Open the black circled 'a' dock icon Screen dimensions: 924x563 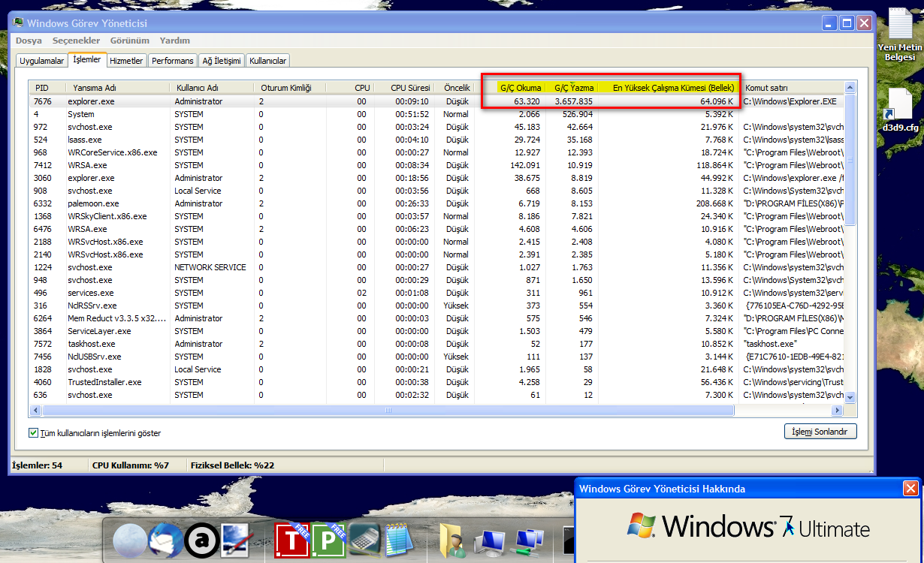tap(201, 540)
